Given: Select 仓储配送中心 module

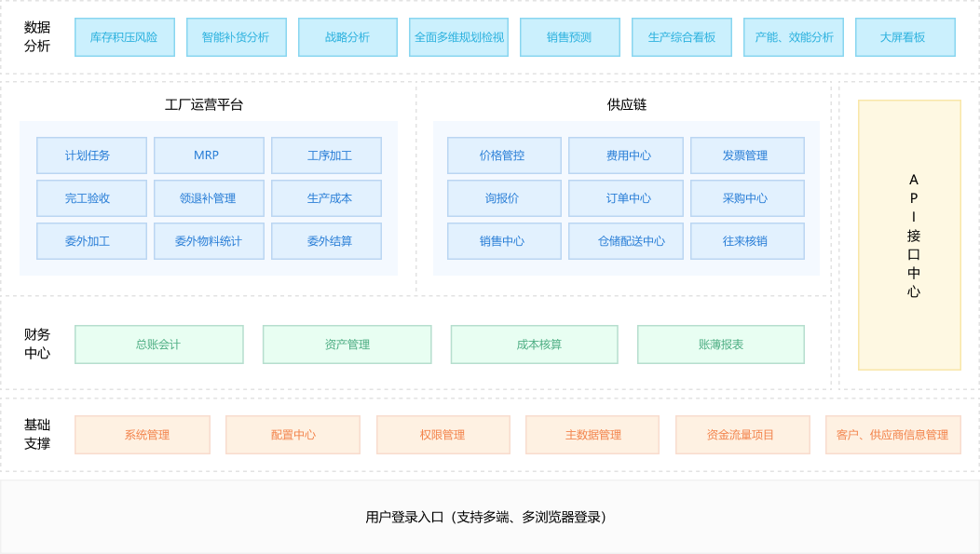Looking at the screenshot, I should click(625, 241).
